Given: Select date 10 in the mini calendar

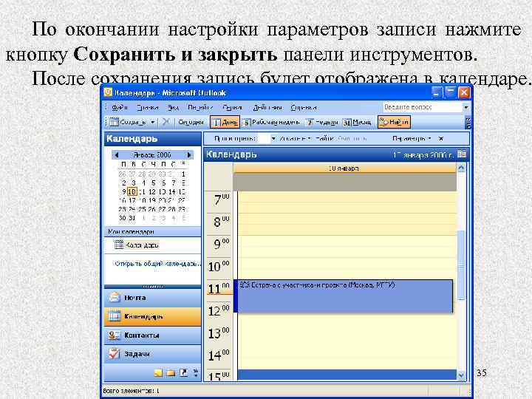Looking at the screenshot, I should tap(133, 191).
